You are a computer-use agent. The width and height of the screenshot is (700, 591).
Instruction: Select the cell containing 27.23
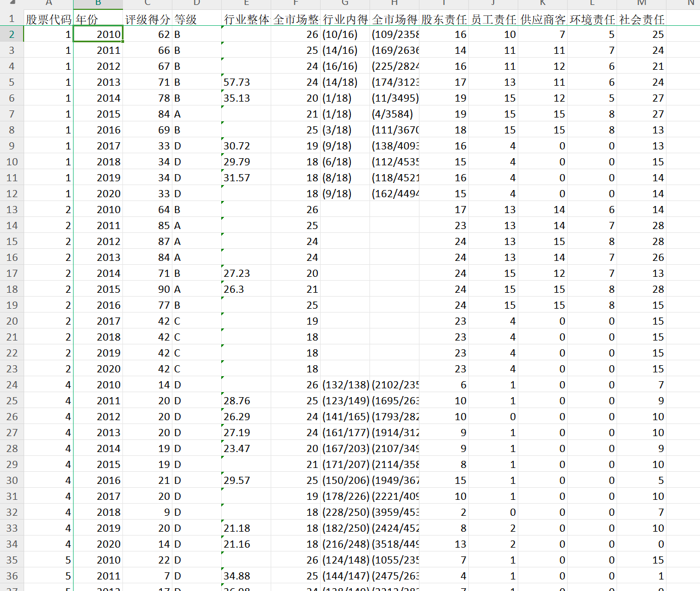[x=246, y=273]
